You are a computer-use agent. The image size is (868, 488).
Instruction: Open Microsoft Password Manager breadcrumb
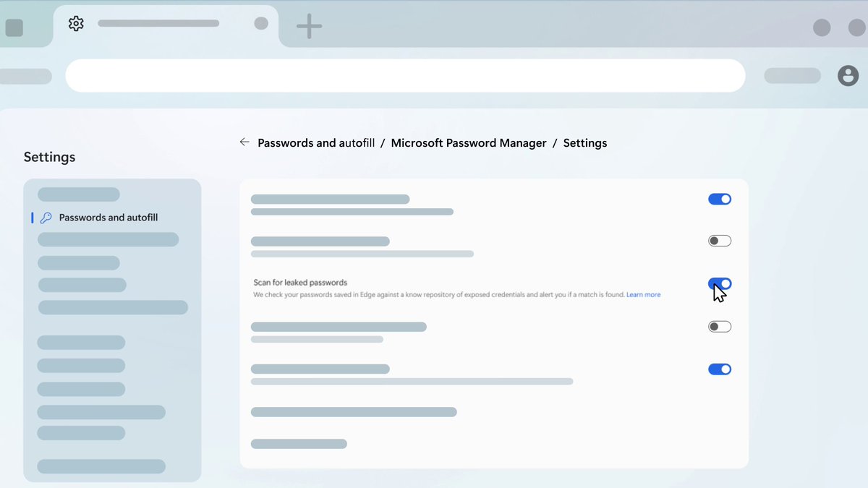(469, 143)
